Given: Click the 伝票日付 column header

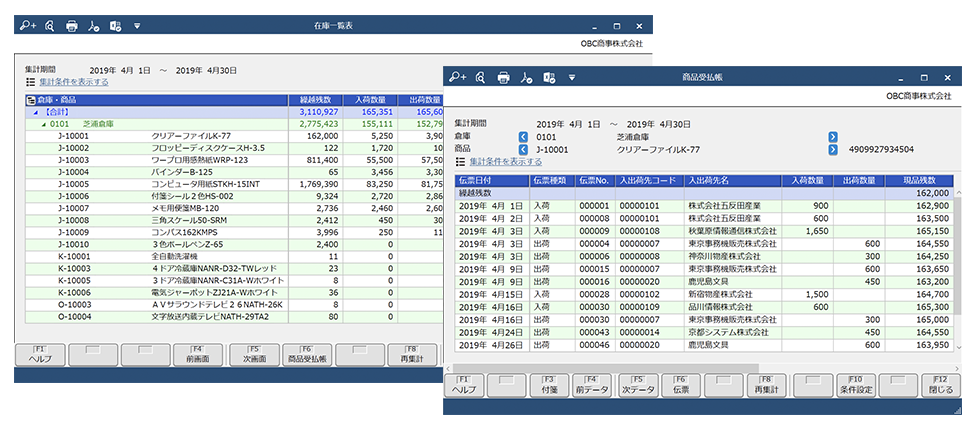Looking at the screenshot, I should [491, 181].
